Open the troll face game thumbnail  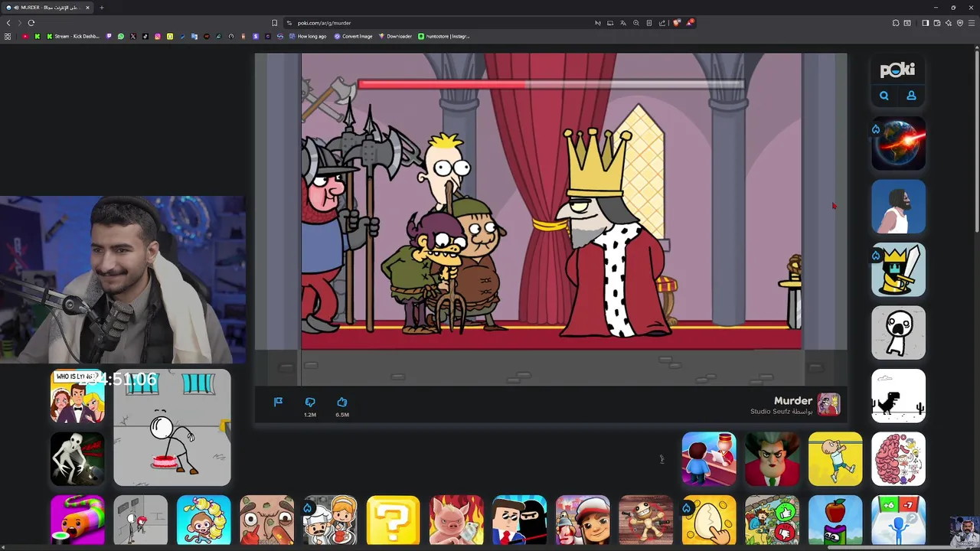tap(266, 520)
